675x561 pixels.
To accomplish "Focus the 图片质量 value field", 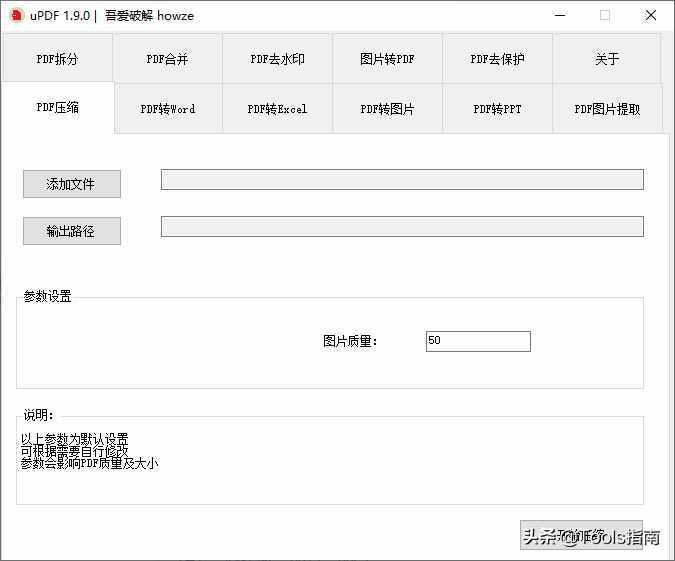I will pyautogui.click(x=477, y=341).
